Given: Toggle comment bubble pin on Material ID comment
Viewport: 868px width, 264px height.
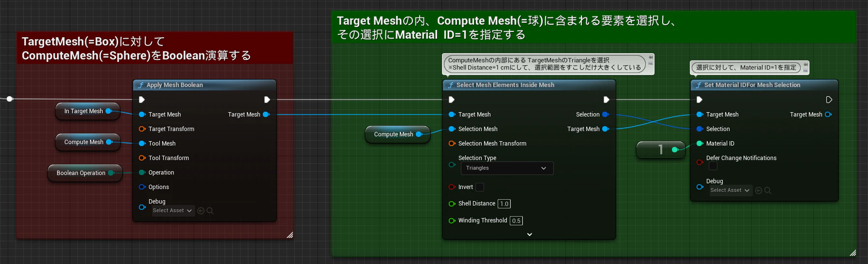Looking at the screenshot, I should pyautogui.click(x=806, y=64).
